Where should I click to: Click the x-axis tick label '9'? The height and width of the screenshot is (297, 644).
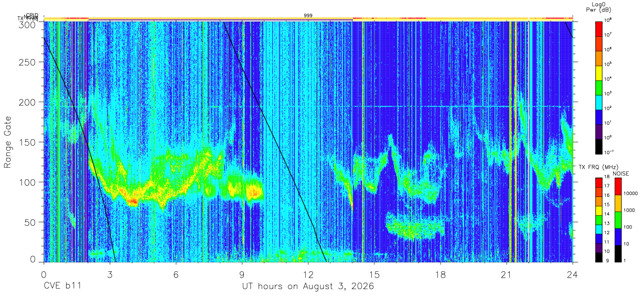click(x=242, y=274)
